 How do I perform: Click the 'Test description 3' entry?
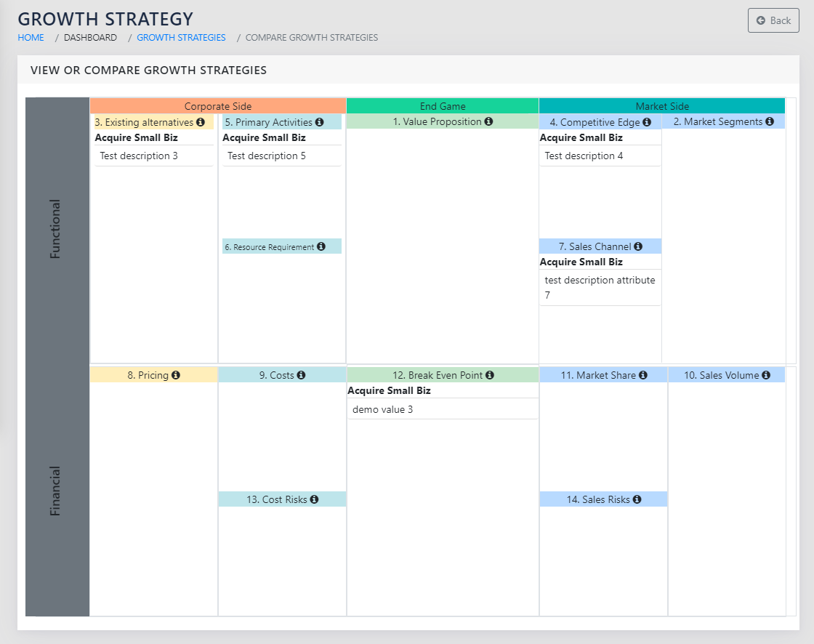[139, 156]
